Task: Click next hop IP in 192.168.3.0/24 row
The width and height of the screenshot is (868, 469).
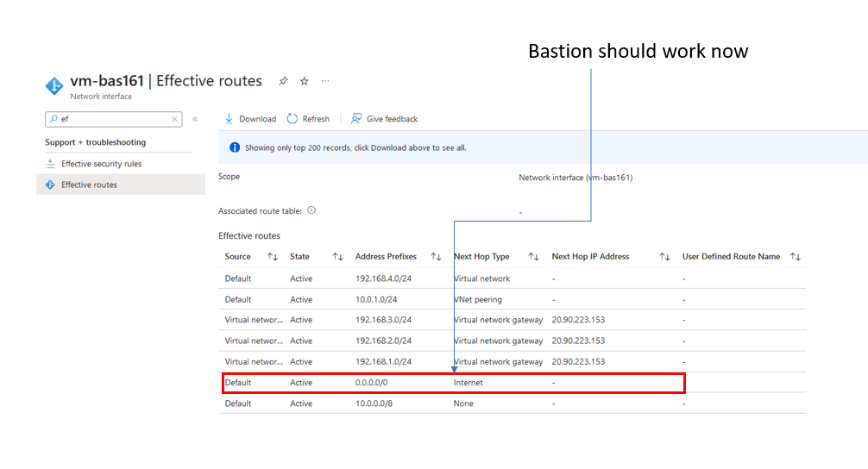Action: coord(578,320)
